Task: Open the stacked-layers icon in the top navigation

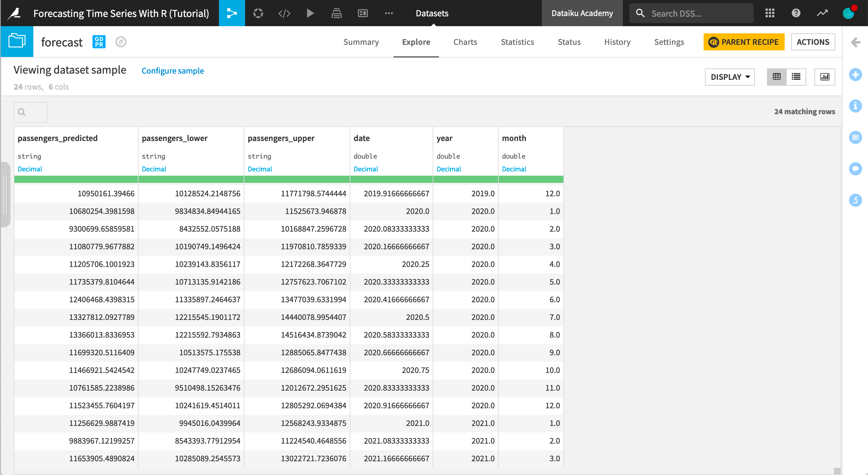Action: [336, 13]
